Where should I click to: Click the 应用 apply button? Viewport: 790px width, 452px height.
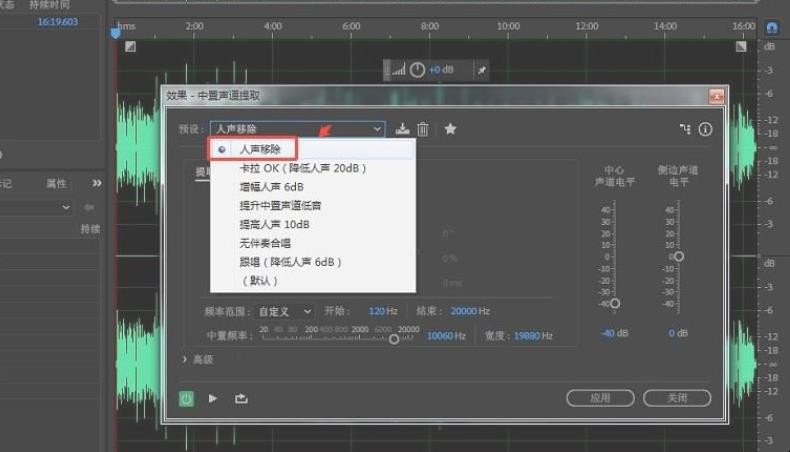(x=600, y=398)
